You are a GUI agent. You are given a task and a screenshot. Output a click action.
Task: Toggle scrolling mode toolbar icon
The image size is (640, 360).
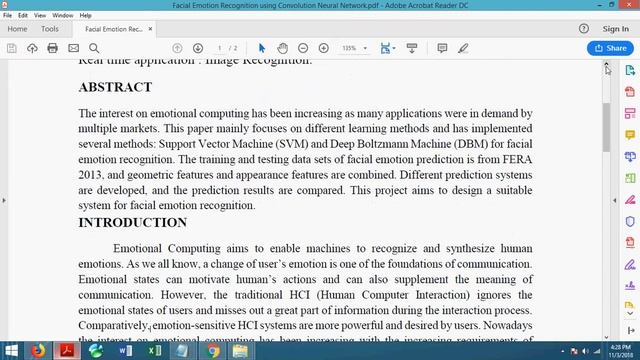click(412, 48)
